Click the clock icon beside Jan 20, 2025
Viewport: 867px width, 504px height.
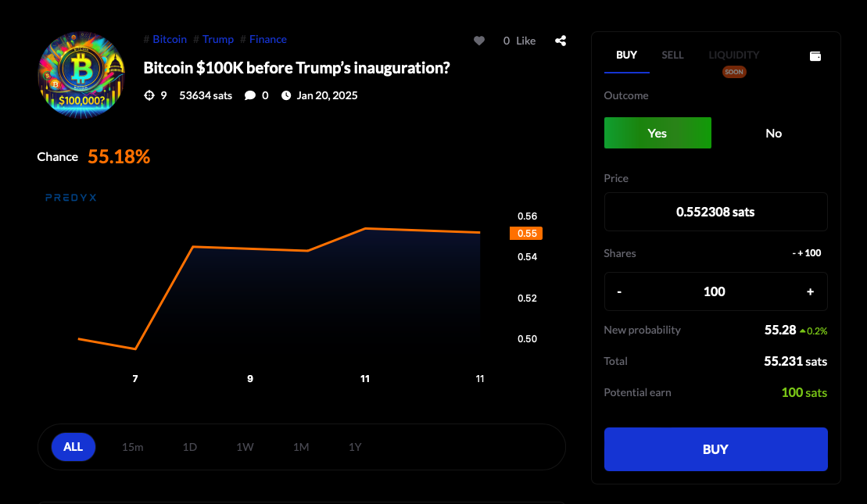286,95
